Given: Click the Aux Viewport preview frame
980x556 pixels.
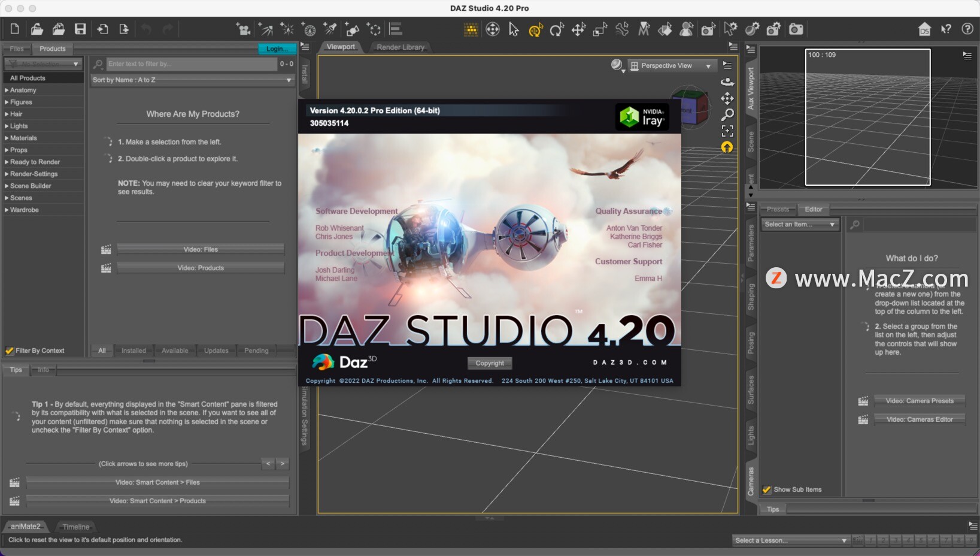Looking at the screenshot, I should tap(867, 117).
